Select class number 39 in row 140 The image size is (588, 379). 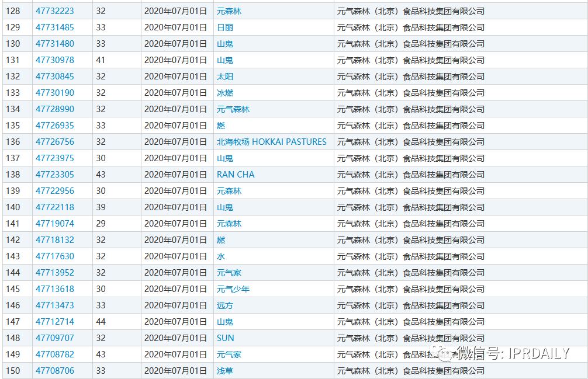point(101,207)
